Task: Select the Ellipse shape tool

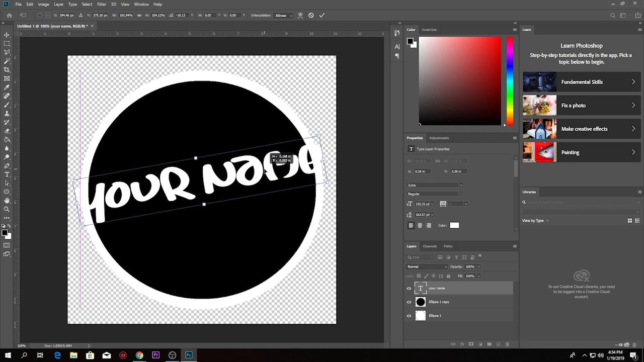Action: pos(7,192)
